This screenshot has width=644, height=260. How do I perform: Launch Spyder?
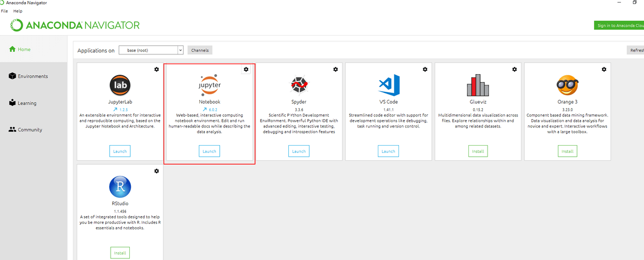pyautogui.click(x=299, y=151)
